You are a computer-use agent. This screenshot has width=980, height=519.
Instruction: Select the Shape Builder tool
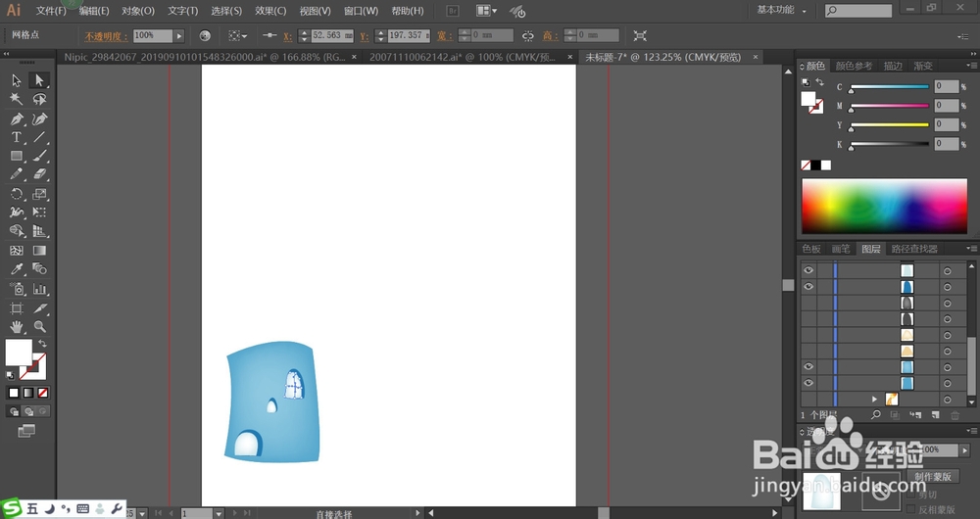(x=17, y=231)
